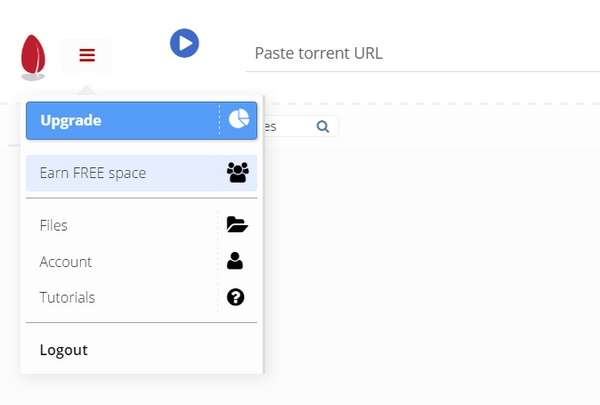
Task: Click the menu's pointer arrow under hamburger
Action: click(86, 90)
